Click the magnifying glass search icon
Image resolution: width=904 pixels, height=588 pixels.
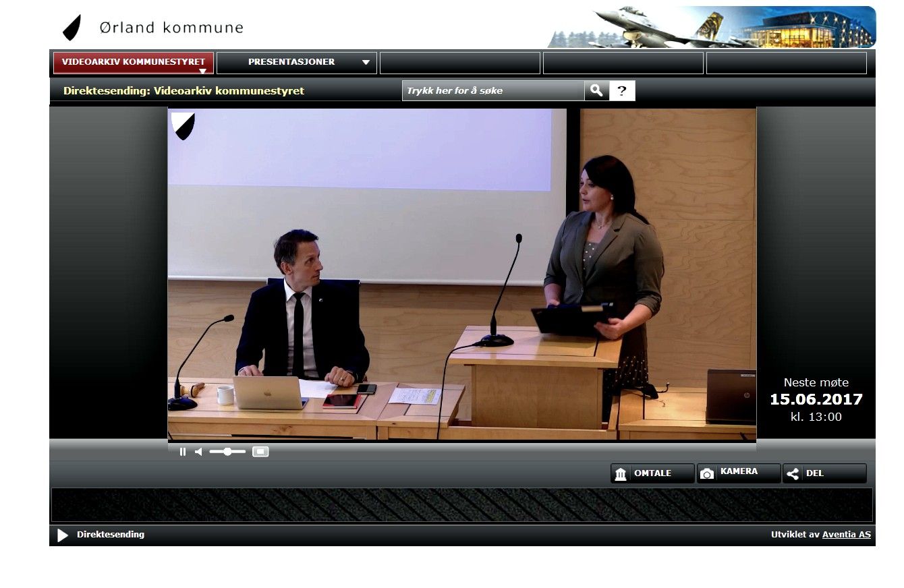[x=596, y=90]
